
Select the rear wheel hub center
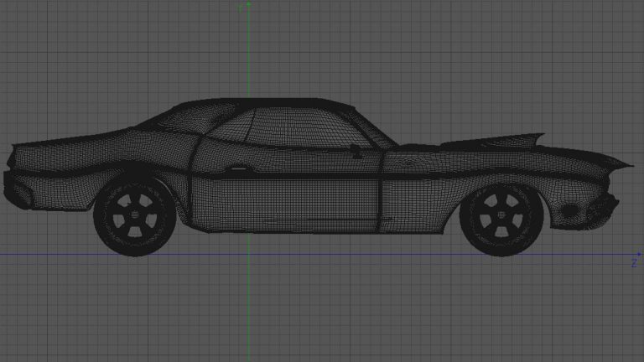[x=134, y=217]
